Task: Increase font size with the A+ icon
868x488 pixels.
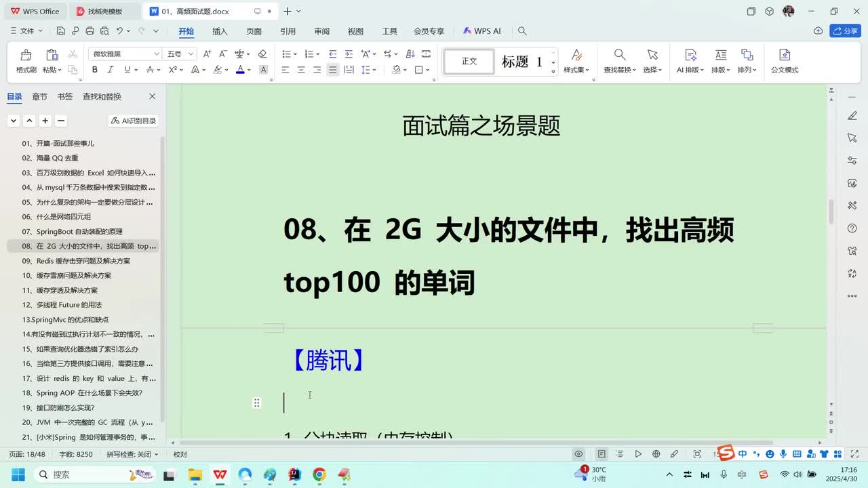Action: [207, 54]
